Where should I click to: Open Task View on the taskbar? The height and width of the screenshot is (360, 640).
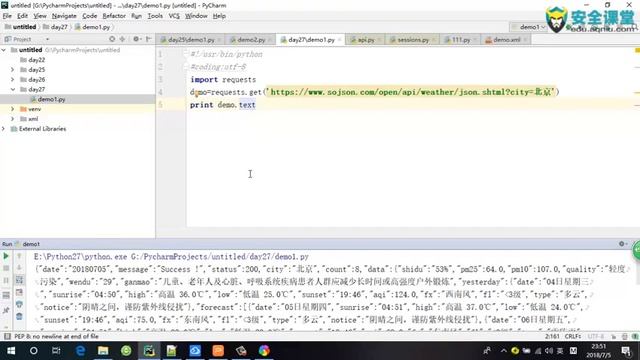[x=56, y=351]
